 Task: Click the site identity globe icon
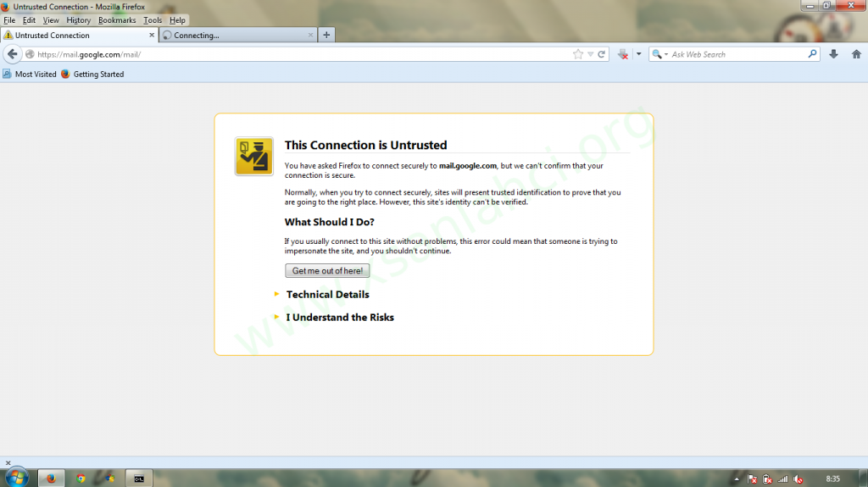click(x=30, y=54)
